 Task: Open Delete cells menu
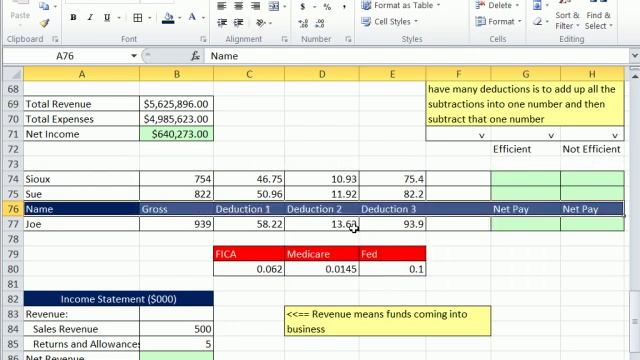pyautogui.click(x=497, y=5)
